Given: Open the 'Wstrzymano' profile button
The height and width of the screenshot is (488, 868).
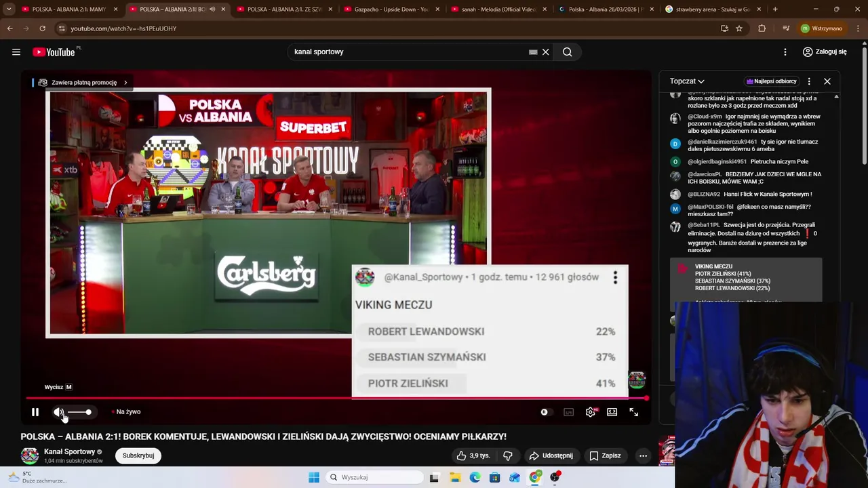Looking at the screenshot, I should coord(821,28).
